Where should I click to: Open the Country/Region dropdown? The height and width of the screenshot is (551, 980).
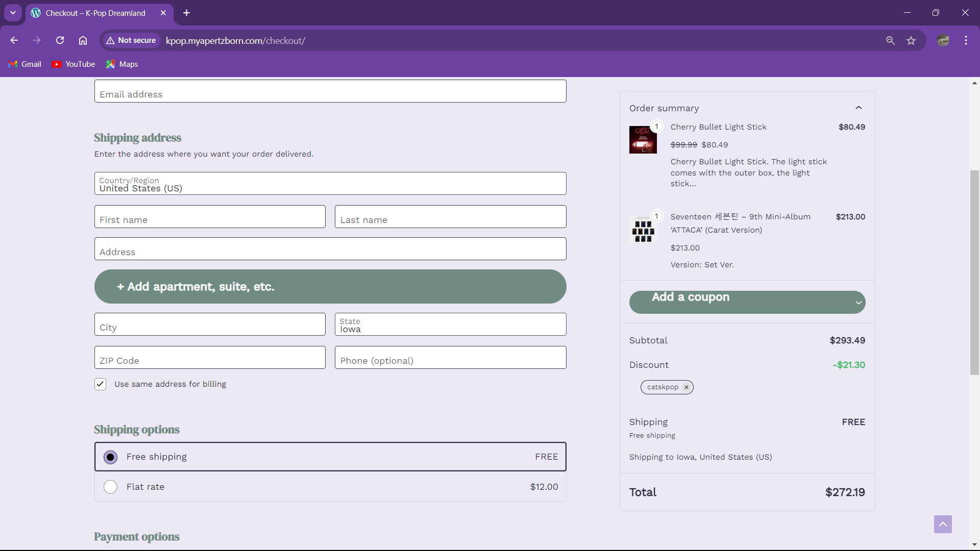pos(330,184)
